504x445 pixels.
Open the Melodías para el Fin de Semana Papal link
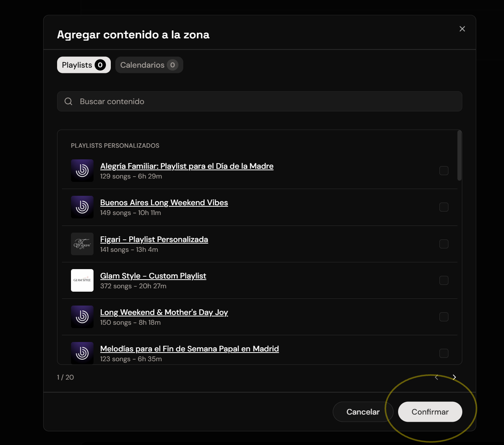click(x=190, y=349)
